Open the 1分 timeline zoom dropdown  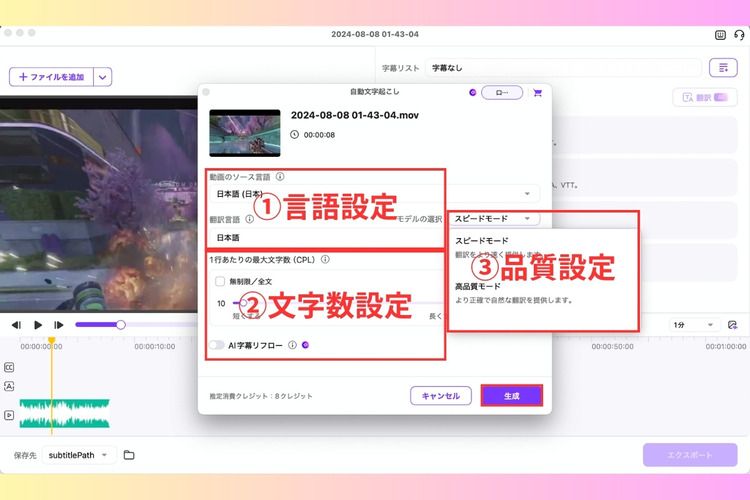[693, 325]
